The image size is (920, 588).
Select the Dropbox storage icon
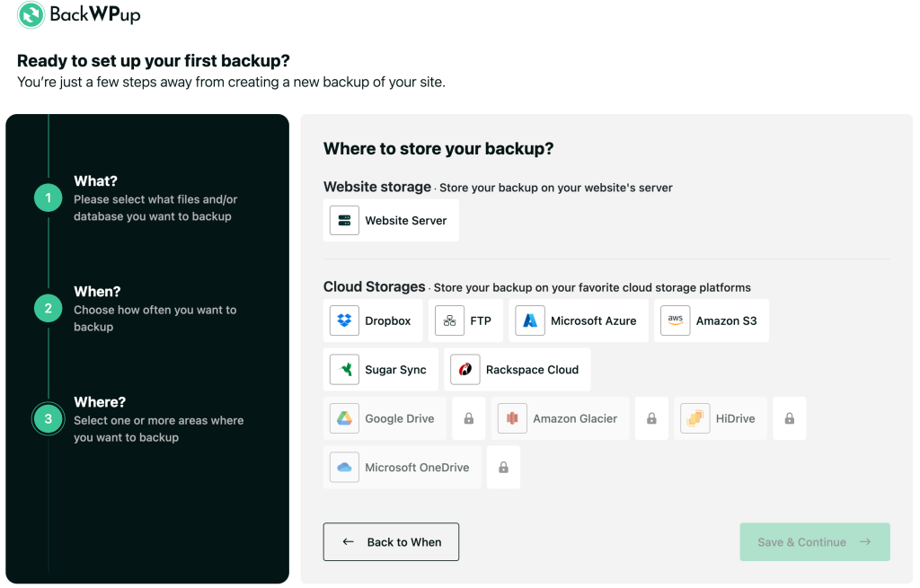tap(344, 320)
